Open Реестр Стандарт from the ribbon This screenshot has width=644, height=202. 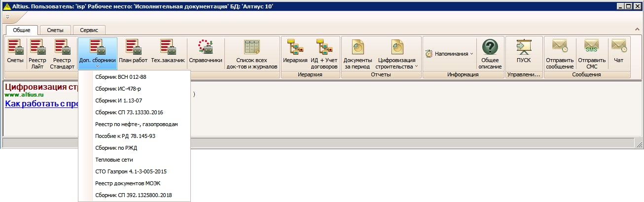(62, 53)
